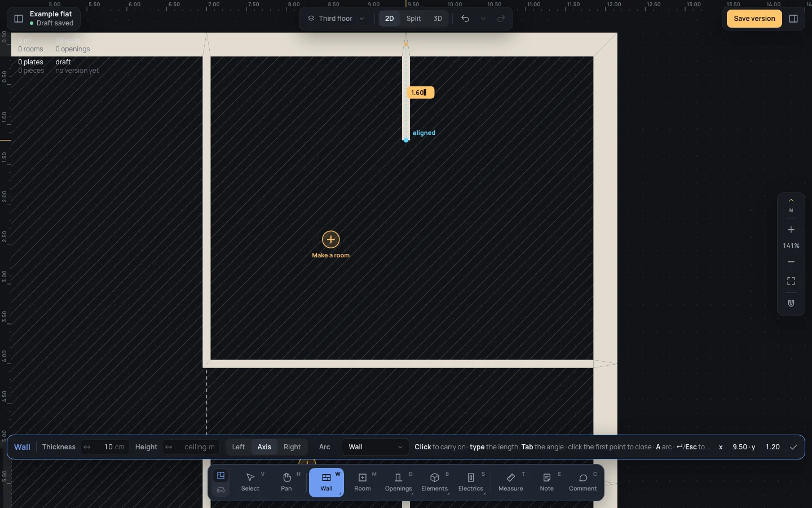Switch to 3D view
Image resolution: width=812 pixels, height=508 pixels.
click(x=438, y=19)
